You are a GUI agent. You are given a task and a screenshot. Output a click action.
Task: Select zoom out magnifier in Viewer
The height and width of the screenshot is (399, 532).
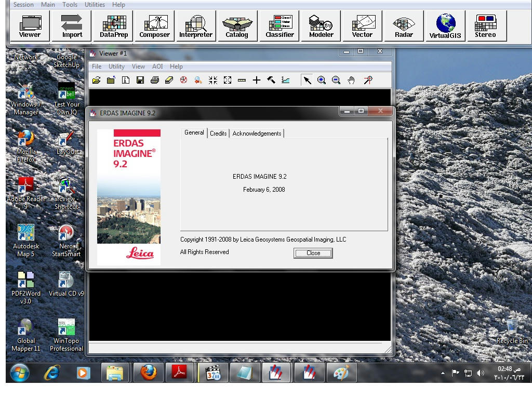[336, 80]
